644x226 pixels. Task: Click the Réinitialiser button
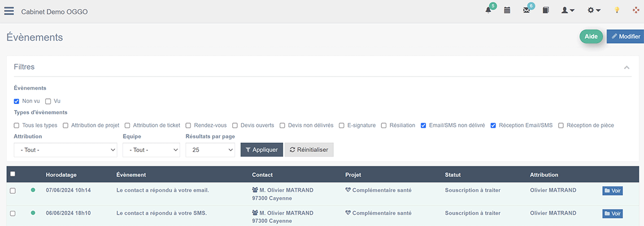[309, 150]
